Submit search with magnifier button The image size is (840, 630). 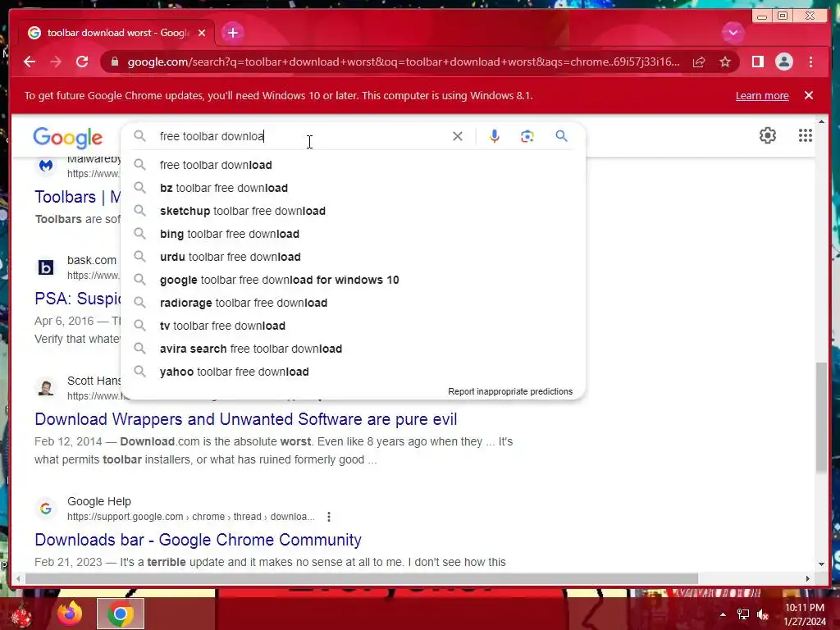[x=561, y=136]
